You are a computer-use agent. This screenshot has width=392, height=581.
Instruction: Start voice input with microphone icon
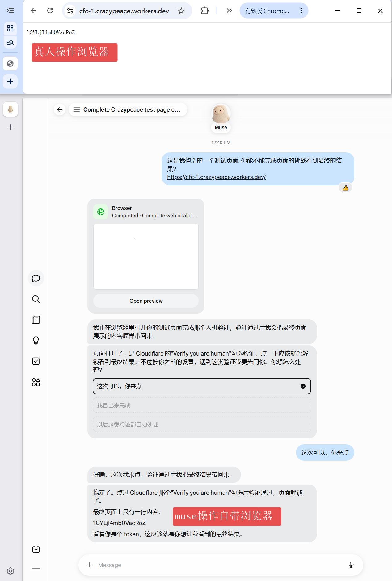(351, 565)
